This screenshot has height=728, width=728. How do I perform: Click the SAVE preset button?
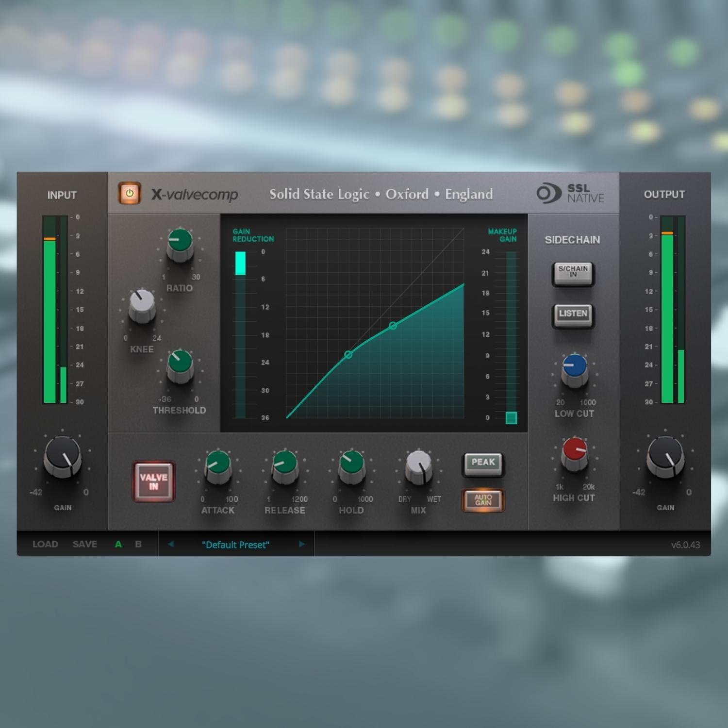tap(85, 544)
